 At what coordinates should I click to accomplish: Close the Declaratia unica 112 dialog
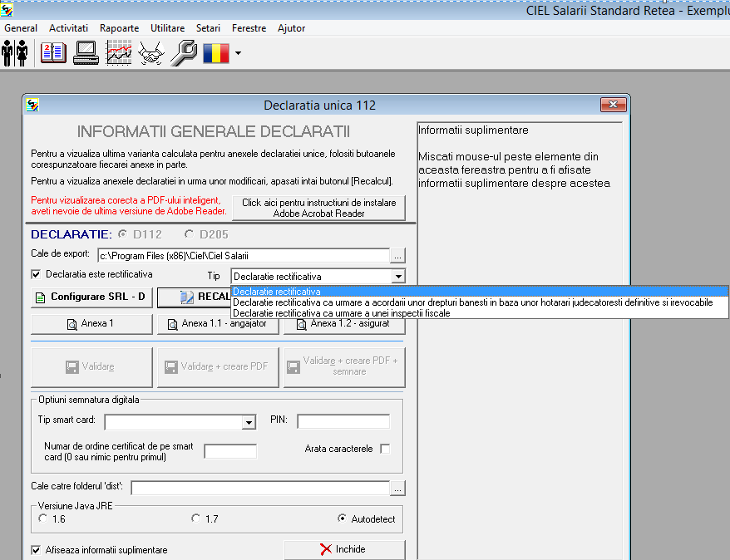[x=613, y=105]
